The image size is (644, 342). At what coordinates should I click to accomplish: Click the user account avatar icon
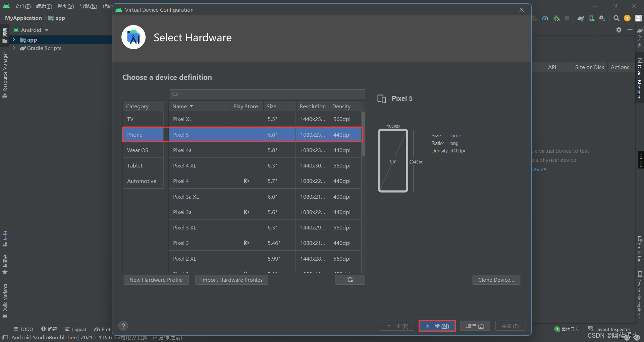tap(638, 18)
